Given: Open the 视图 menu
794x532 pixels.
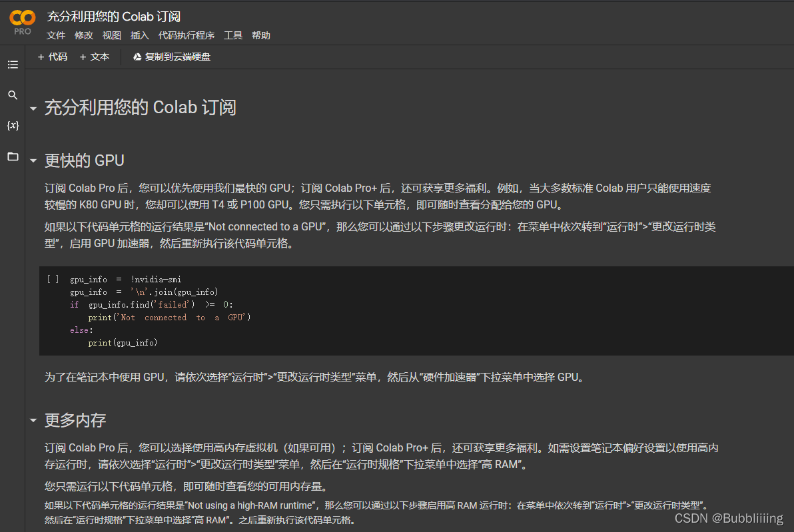Looking at the screenshot, I should point(112,36).
